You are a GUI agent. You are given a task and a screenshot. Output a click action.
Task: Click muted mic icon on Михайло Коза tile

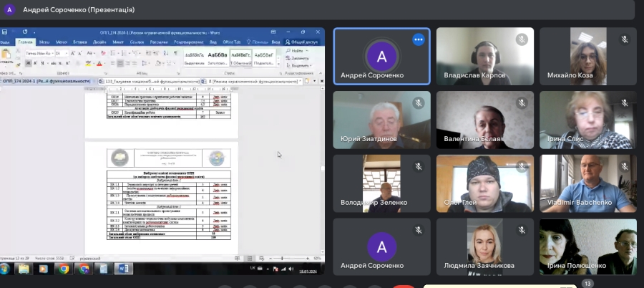625,40
